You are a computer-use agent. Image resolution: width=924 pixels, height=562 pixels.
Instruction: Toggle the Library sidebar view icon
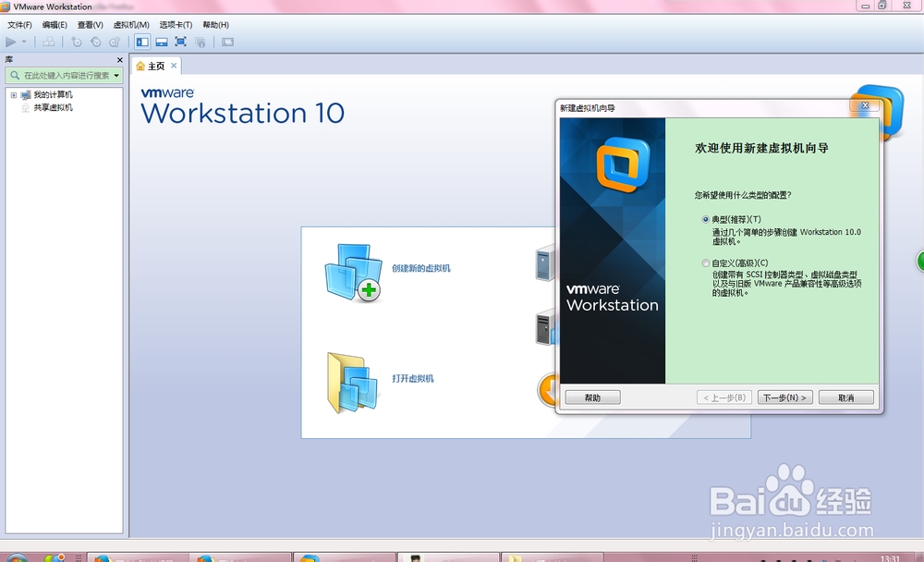(x=142, y=42)
